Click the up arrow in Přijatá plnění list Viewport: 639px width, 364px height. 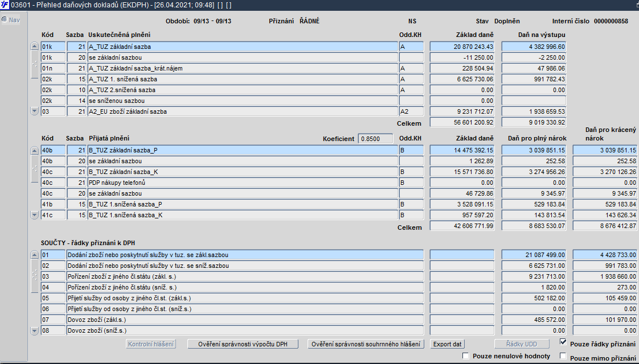35,150
